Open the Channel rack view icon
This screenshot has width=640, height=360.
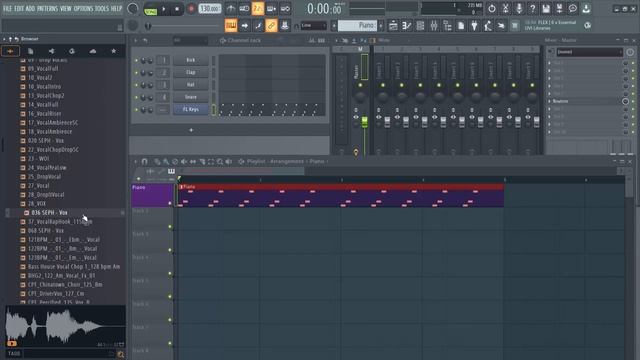pos(420,26)
